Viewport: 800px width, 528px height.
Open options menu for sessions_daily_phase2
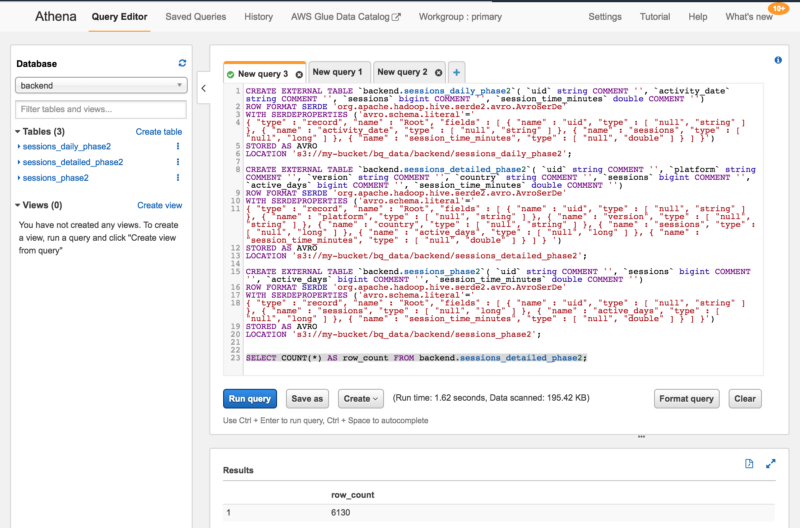pyautogui.click(x=178, y=146)
